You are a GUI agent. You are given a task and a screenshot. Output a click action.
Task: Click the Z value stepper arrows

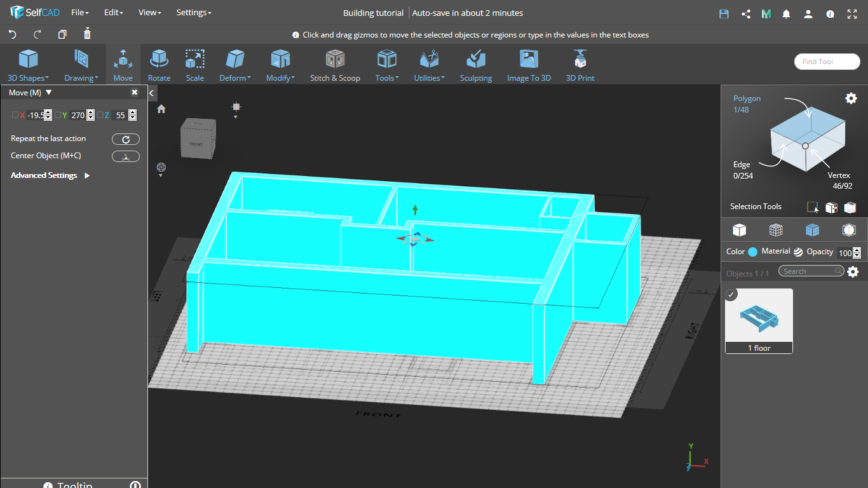132,115
